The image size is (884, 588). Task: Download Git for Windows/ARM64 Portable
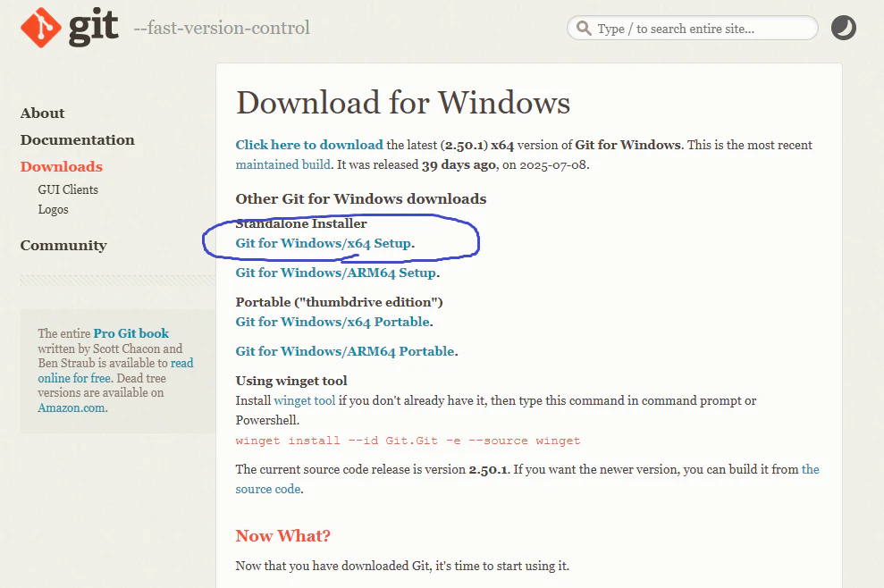[x=345, y=350]
